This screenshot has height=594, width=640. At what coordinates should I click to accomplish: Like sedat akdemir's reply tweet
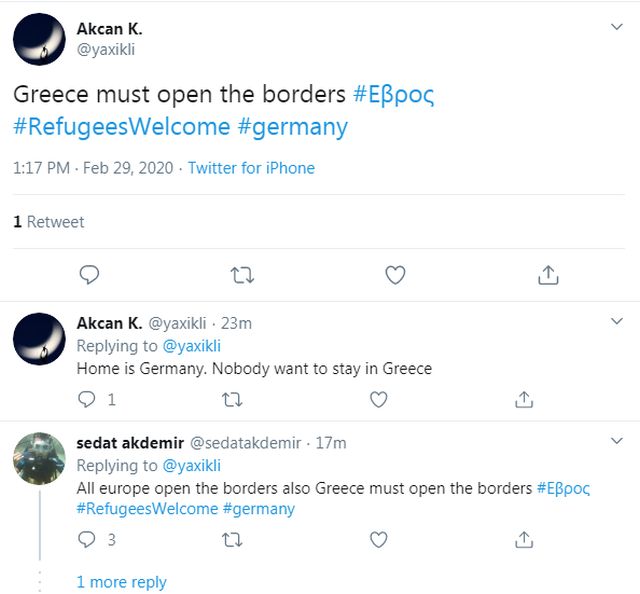tap(378, 539)
